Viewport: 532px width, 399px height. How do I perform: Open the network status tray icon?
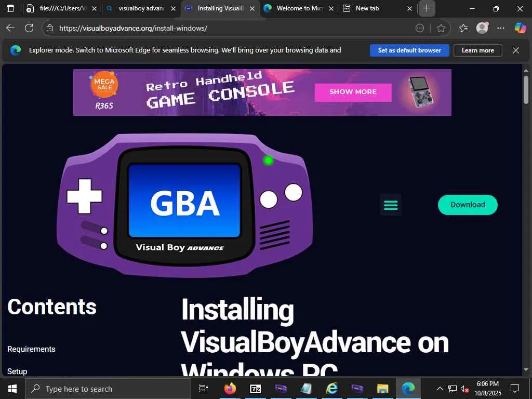(x=453, y=389)
